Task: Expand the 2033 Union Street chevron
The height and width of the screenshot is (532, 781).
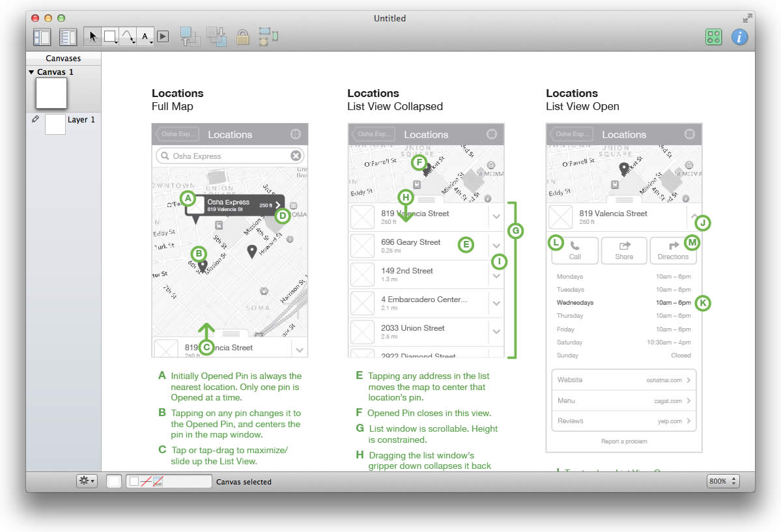Action: coord(496,331)
